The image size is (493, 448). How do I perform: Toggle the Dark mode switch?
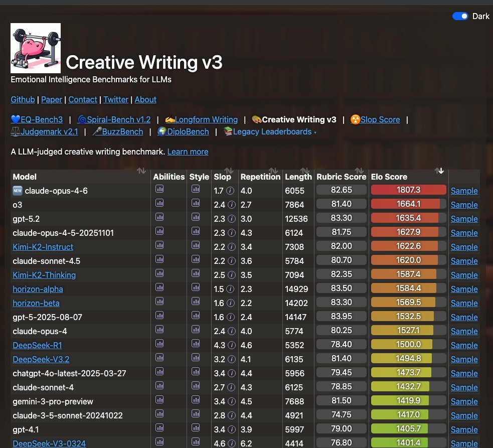460,16
